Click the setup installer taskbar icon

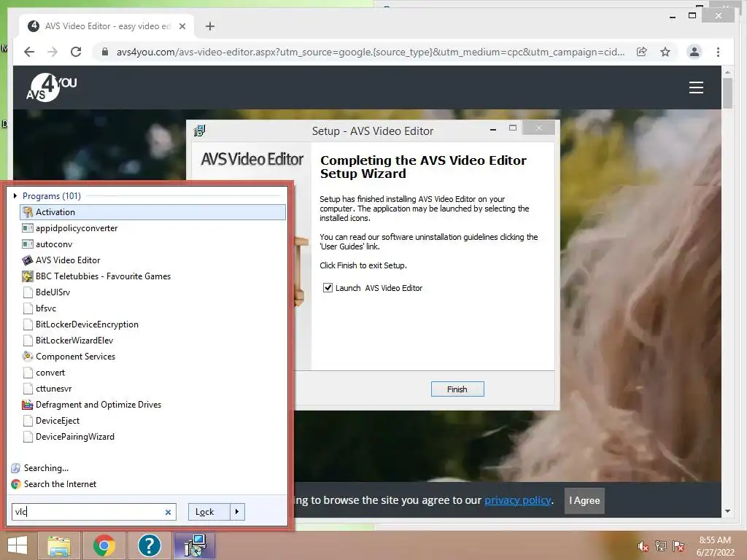click(195, 545)
